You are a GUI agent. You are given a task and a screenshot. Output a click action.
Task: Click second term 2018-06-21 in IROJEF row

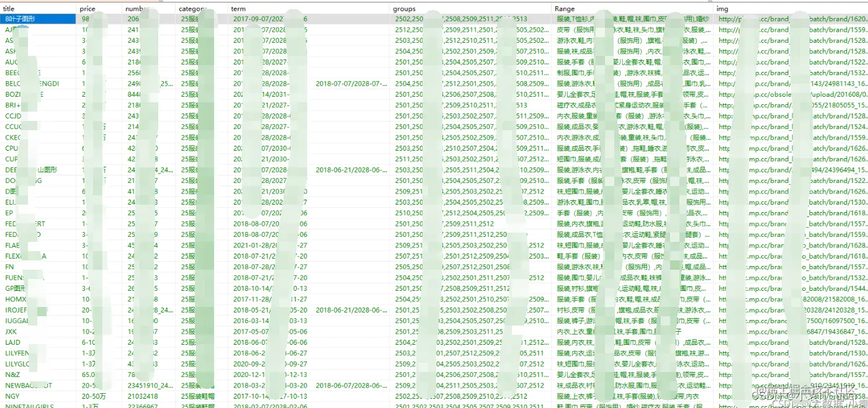tap(352, 310)
